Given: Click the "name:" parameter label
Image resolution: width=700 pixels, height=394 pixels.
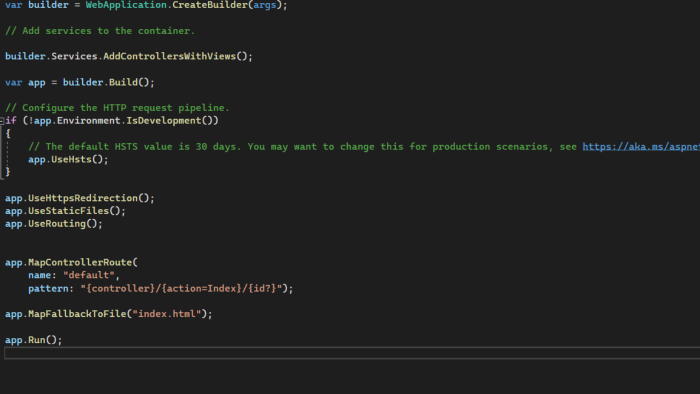Looking at the screenshot, I should pos(42,275).
